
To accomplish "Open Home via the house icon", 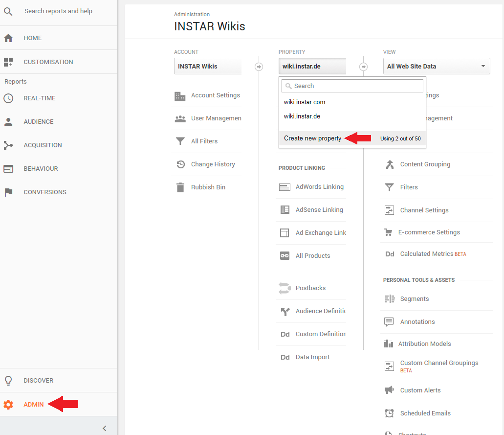I will tap(8, 38).
